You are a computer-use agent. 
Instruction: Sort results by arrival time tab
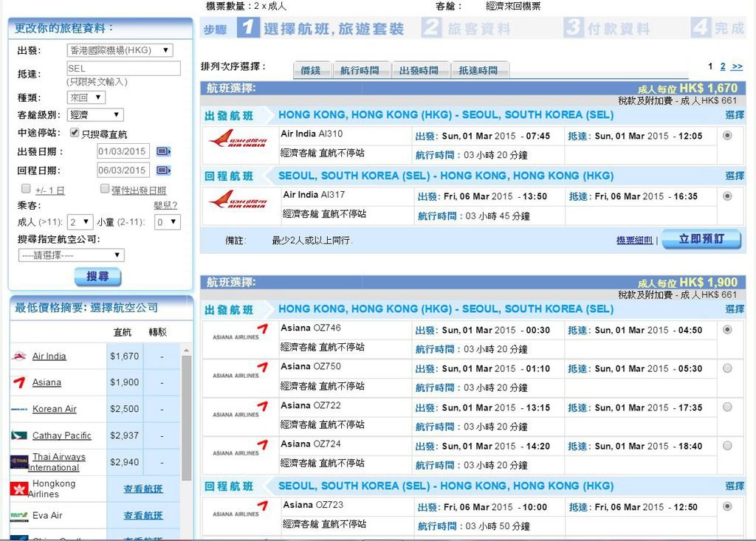(x=478, y=70)
